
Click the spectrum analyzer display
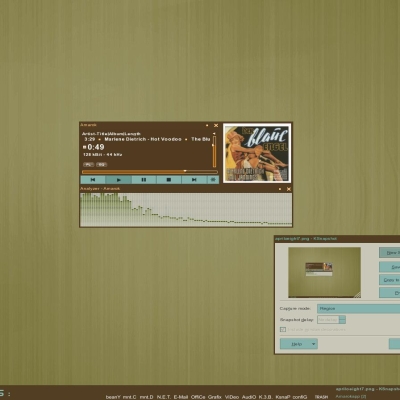[x=186, y=209]
